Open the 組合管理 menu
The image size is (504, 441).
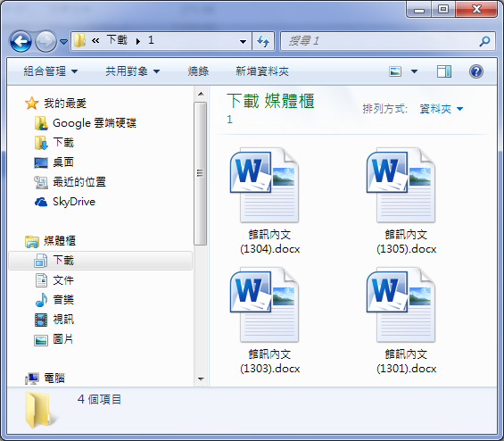(51, 71)
